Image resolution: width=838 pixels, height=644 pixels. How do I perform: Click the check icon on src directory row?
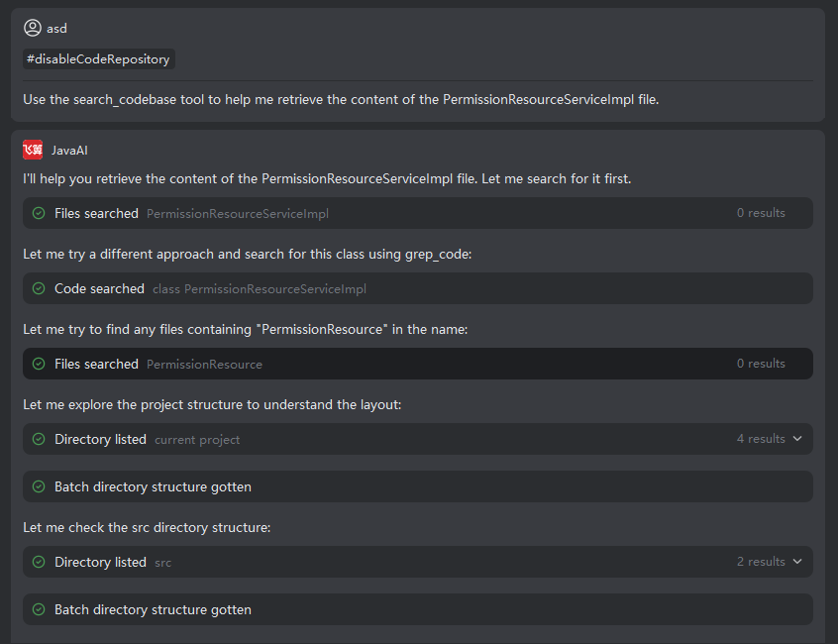39,562
